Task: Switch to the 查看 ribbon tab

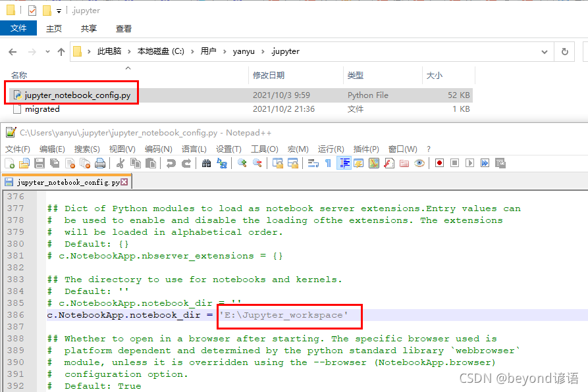Action: (x=124, y=28)
